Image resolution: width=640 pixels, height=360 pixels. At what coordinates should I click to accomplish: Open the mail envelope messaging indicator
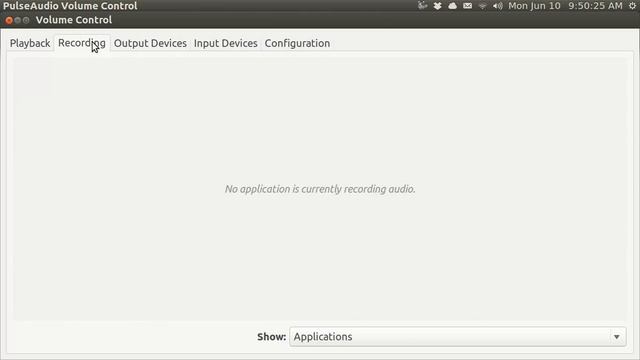pos(467,6)
